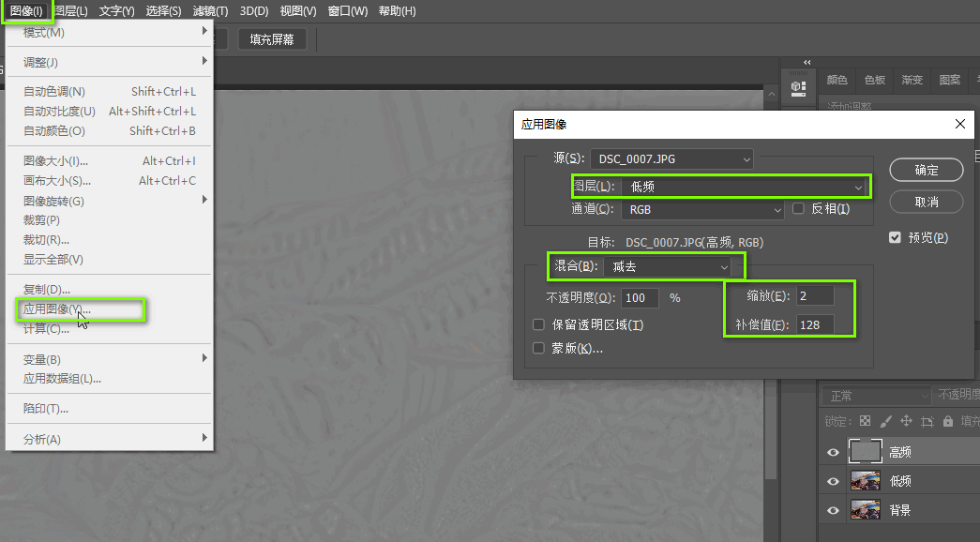Image resolution: width=980 pixels, height=542 pixels.
Task: Expand the 模式(M) submenu
Action: (110, 32)
